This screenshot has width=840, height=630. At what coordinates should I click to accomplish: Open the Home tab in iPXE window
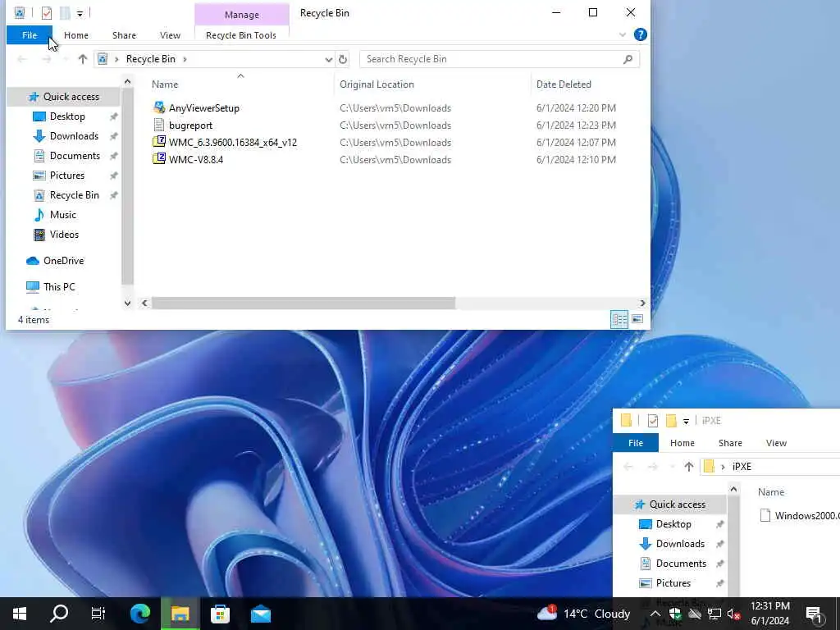click(x=682, y=443)
